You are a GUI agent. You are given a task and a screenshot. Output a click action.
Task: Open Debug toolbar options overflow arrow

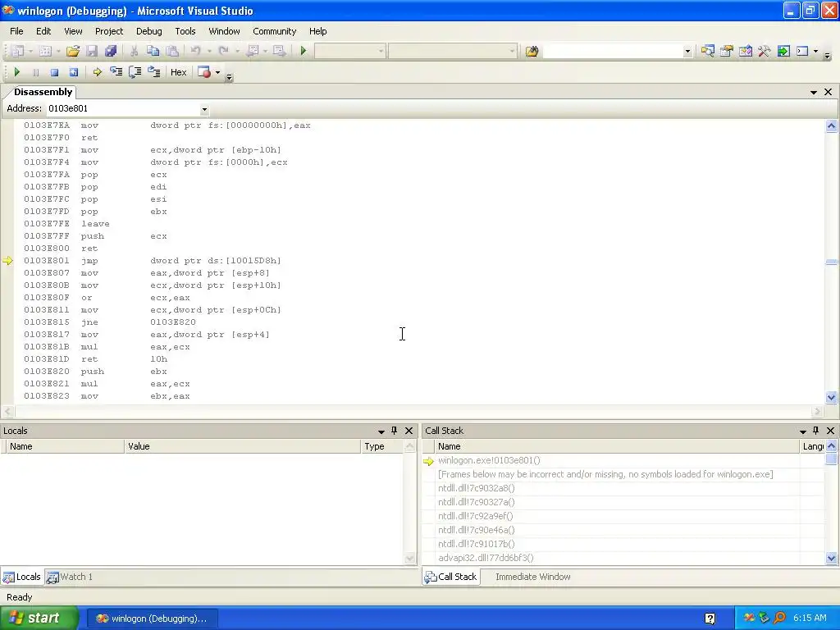point(230,77)
